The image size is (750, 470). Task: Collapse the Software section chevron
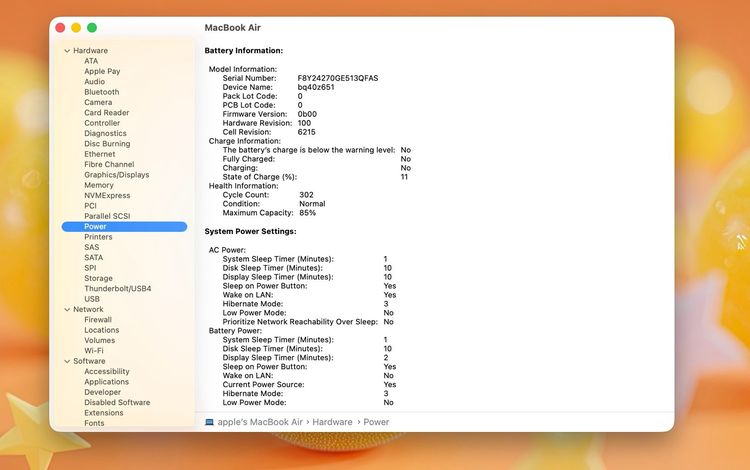67,361
